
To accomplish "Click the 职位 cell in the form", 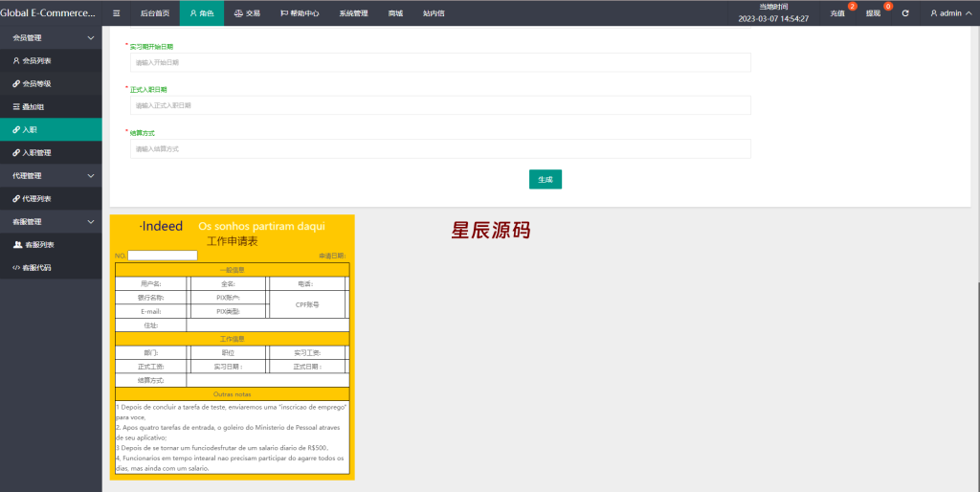I will coord(228,352).
